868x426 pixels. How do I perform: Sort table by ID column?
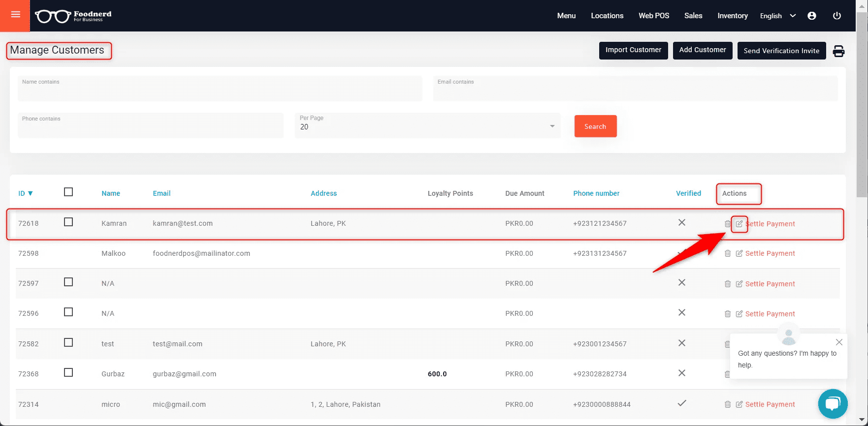coord(25,193)
